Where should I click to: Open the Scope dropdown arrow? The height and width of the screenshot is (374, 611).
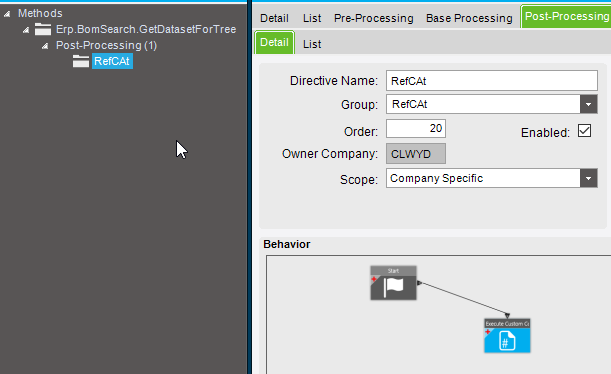click(x=588, y=178)
